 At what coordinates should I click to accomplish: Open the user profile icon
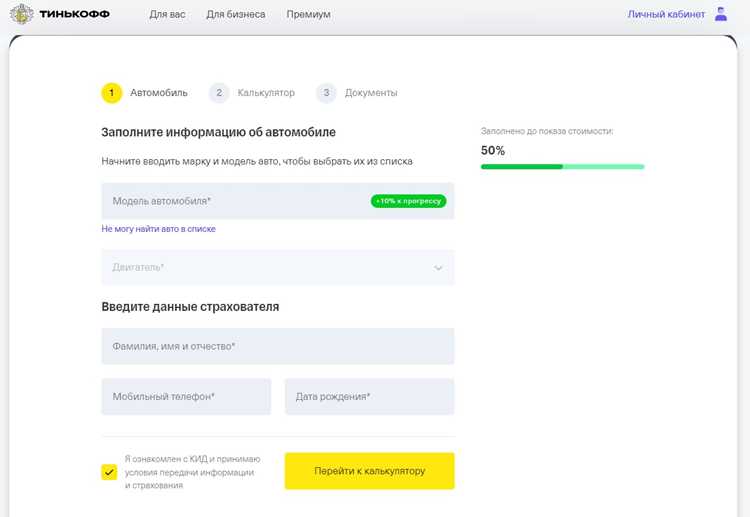tap(721, 14)
